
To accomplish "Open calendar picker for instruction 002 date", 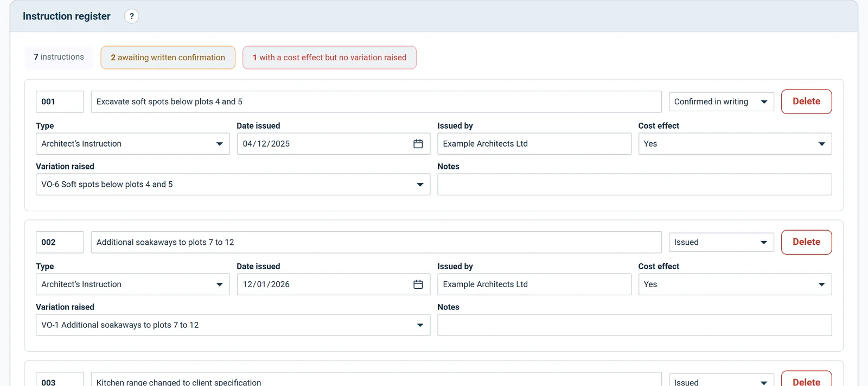I will click(418, 284).
